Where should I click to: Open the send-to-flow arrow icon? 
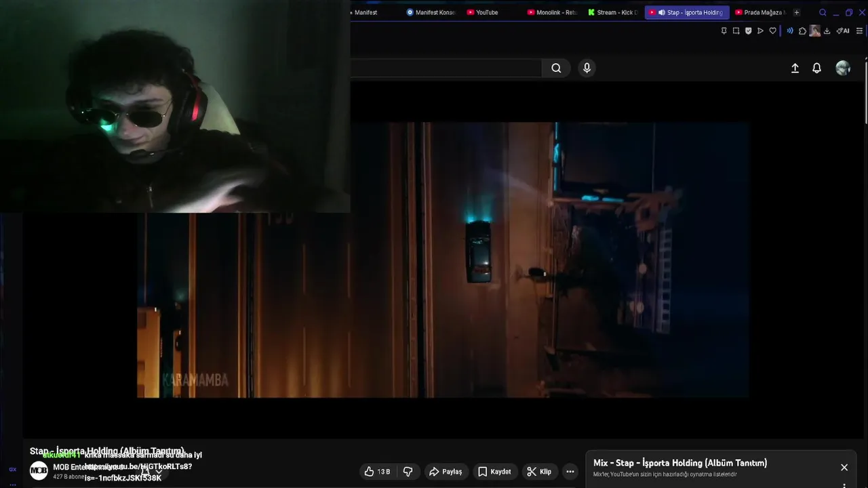pyautogui.click(x=760, y=30)
